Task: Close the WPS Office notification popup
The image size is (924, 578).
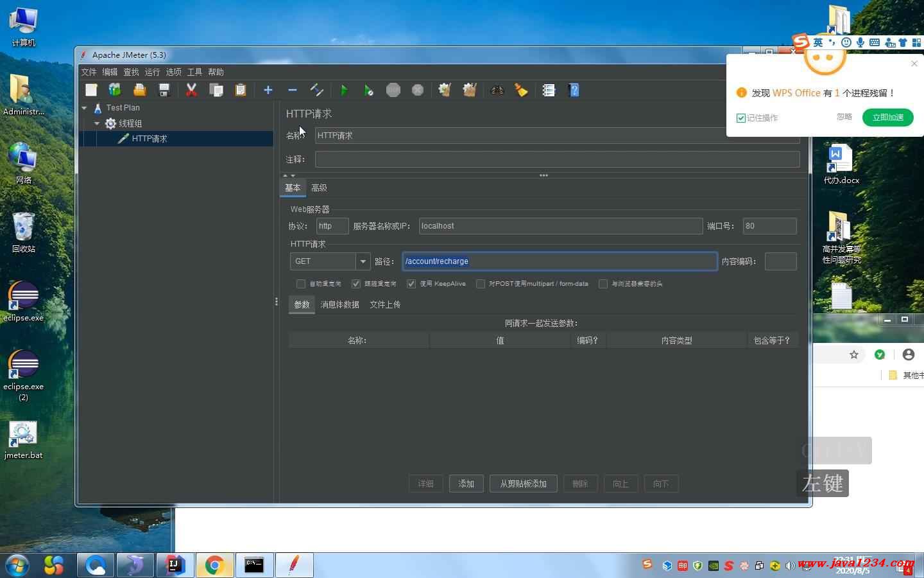Action: 914,64
